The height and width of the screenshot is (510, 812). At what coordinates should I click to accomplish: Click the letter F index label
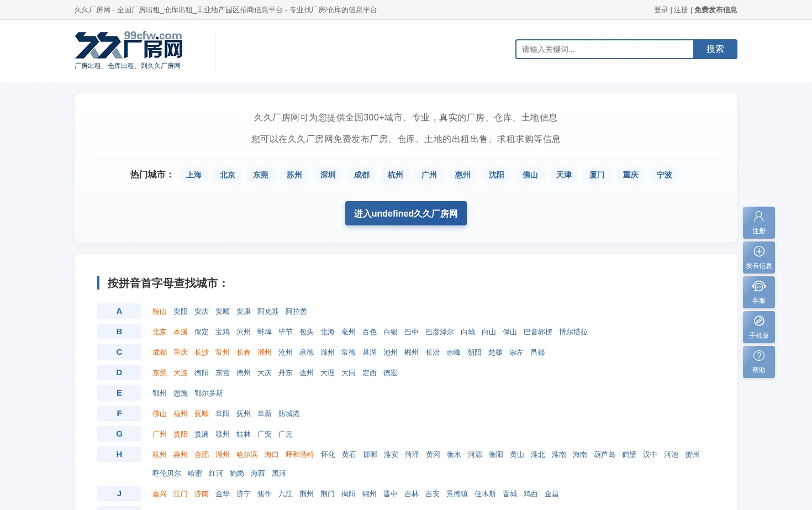point(119,413)
